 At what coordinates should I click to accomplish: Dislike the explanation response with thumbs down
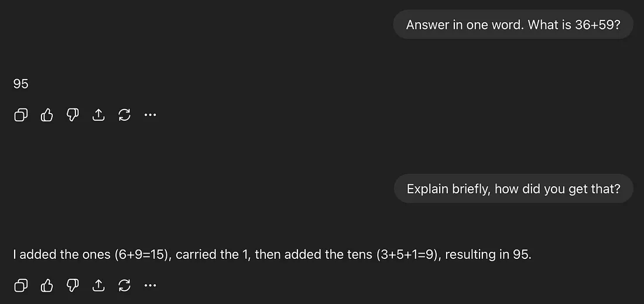click(73, 285)
